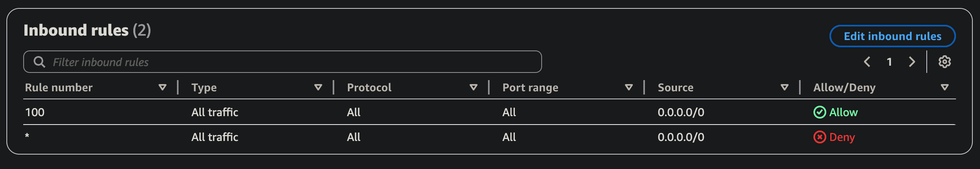The image size is (980, 169).
Task: Sort by Protocol column arrow
Action: coord(474,87)
